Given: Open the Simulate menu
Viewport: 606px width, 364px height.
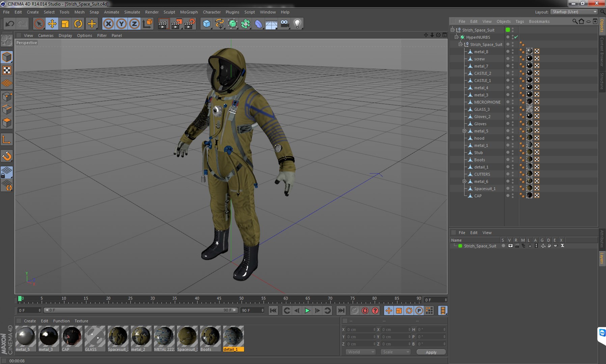Looking at the screenshot, I should pyautogui.click(x=132, y=12).
